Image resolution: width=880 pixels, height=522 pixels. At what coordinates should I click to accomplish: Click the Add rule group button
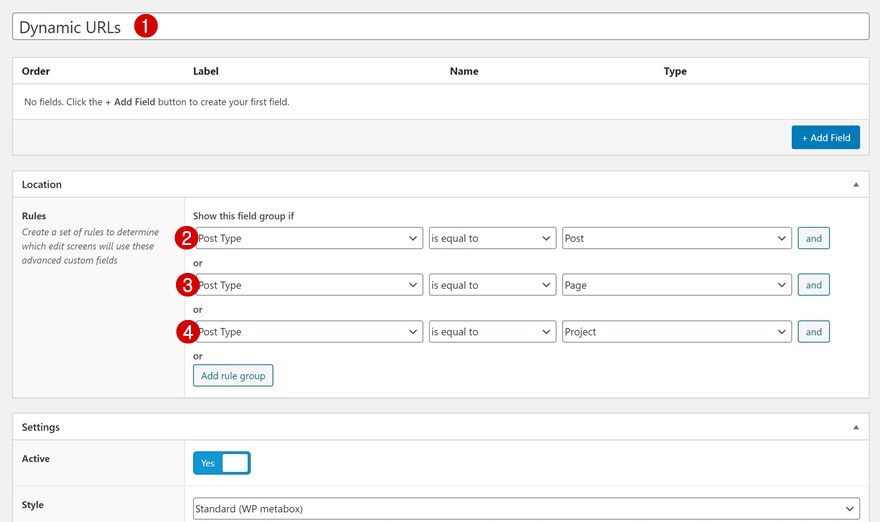coord(233,376)
